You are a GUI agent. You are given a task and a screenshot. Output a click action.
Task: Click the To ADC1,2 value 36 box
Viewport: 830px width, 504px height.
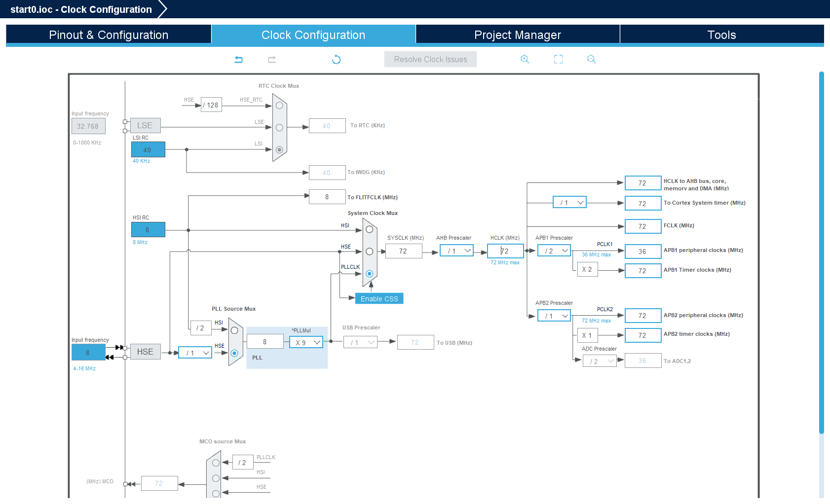643,360
